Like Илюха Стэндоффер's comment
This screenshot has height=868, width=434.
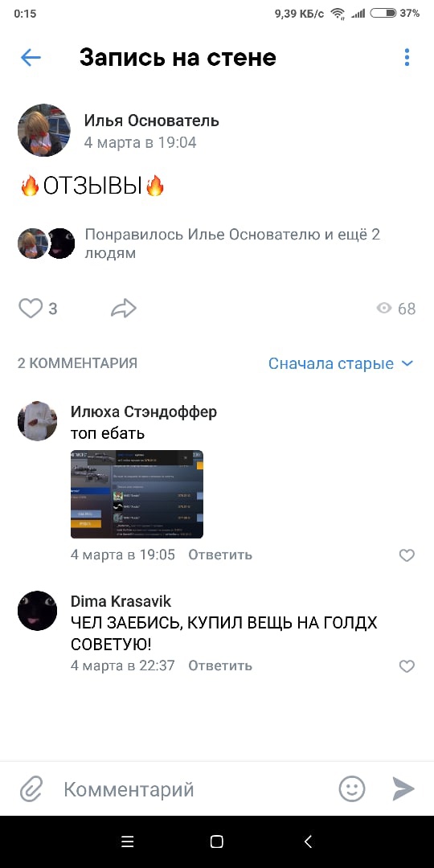[407, 555]
